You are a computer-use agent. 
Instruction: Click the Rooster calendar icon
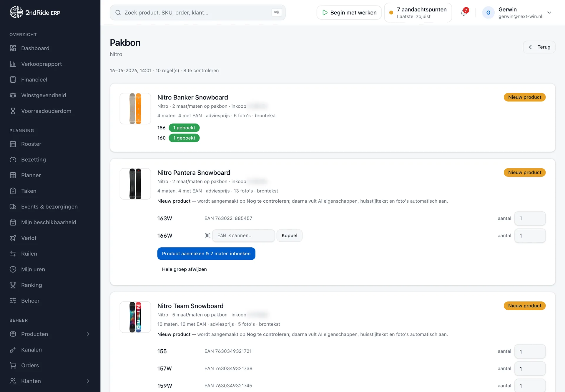[x=13, y=144]
